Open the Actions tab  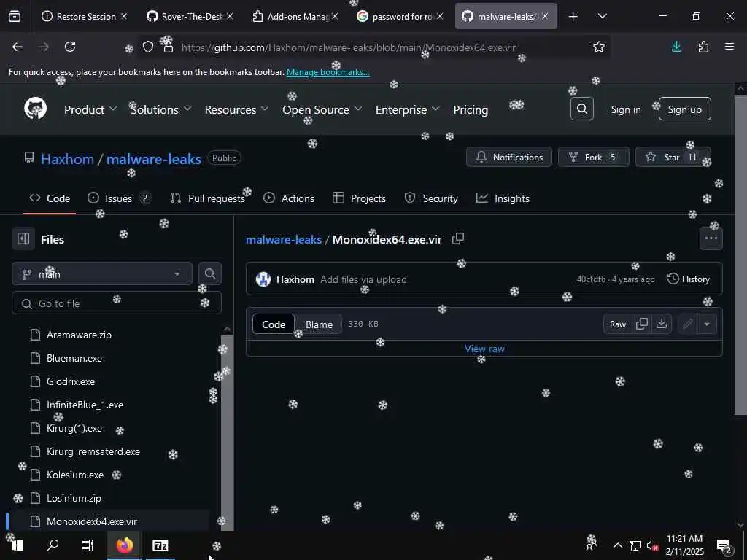click(289, 198)
